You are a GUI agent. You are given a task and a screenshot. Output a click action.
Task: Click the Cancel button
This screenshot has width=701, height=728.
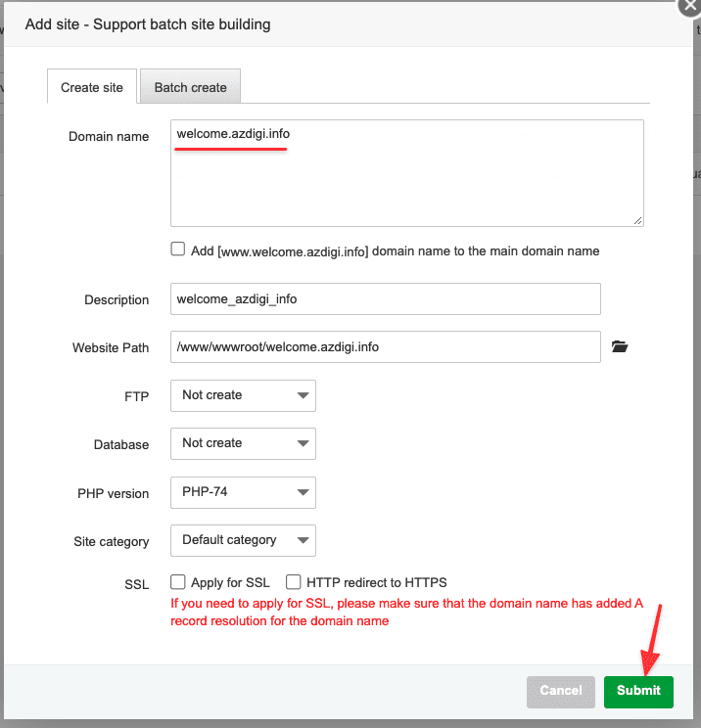click(x=560, y=691)
